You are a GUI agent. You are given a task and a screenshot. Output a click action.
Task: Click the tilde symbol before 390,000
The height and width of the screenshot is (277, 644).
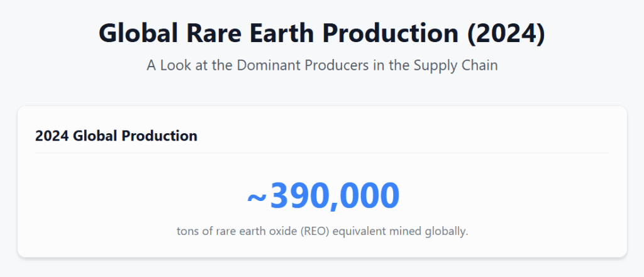(257, 197)
